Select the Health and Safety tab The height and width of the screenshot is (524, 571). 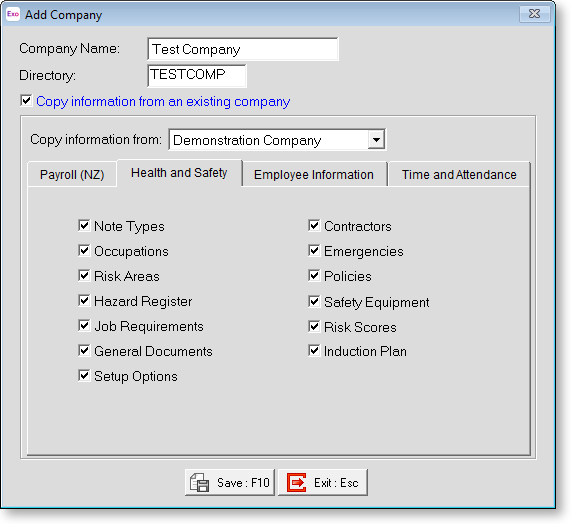coord(179,173)
